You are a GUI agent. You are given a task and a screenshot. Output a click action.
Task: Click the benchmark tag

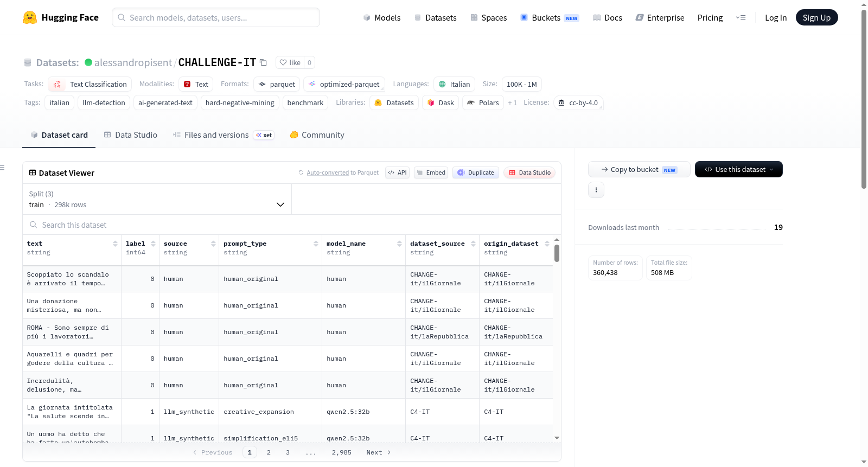[x=305, y=103]
